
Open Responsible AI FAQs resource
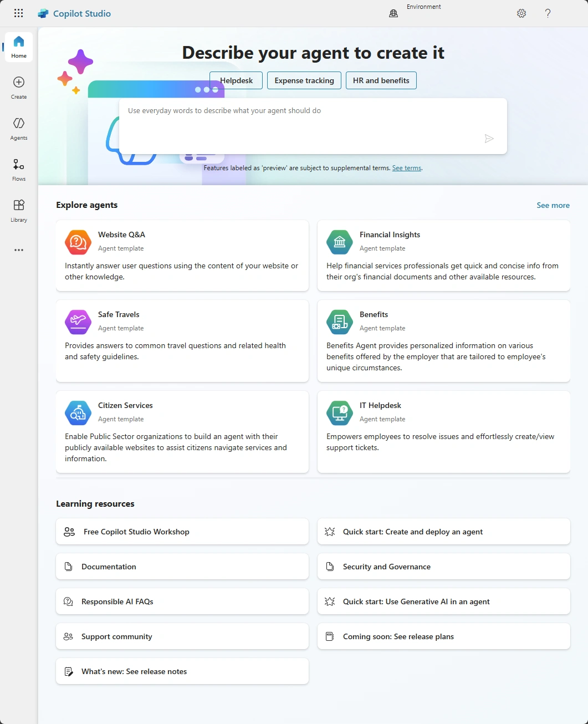point(182,601)
